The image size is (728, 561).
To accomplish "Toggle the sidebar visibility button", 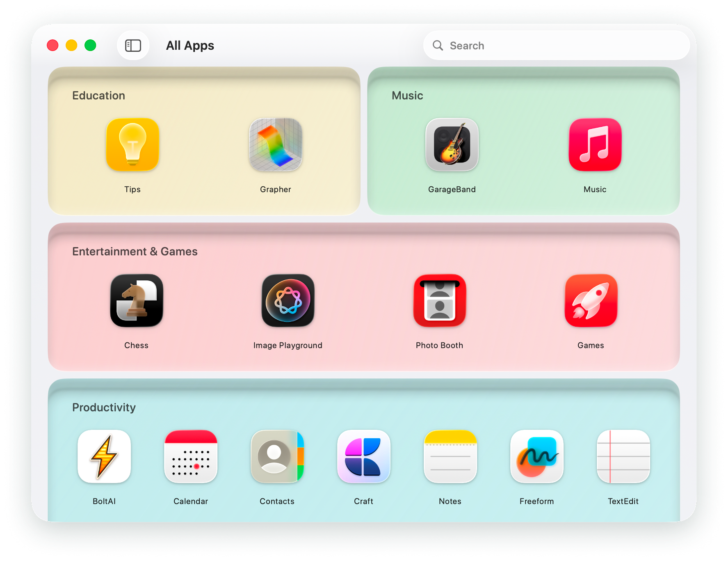I will click(x=133, y=46).
